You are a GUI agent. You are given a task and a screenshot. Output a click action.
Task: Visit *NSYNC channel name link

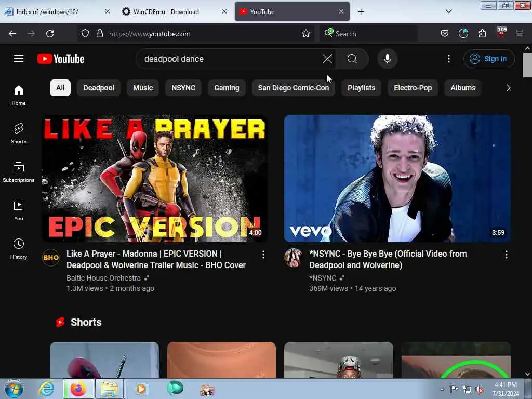323,278
